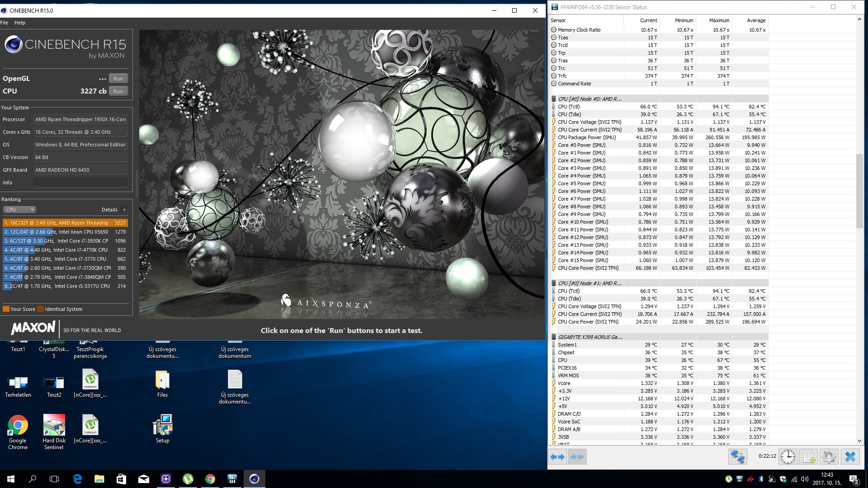Switch to Cinebench taskbar icon

click(x=255, y=479)
